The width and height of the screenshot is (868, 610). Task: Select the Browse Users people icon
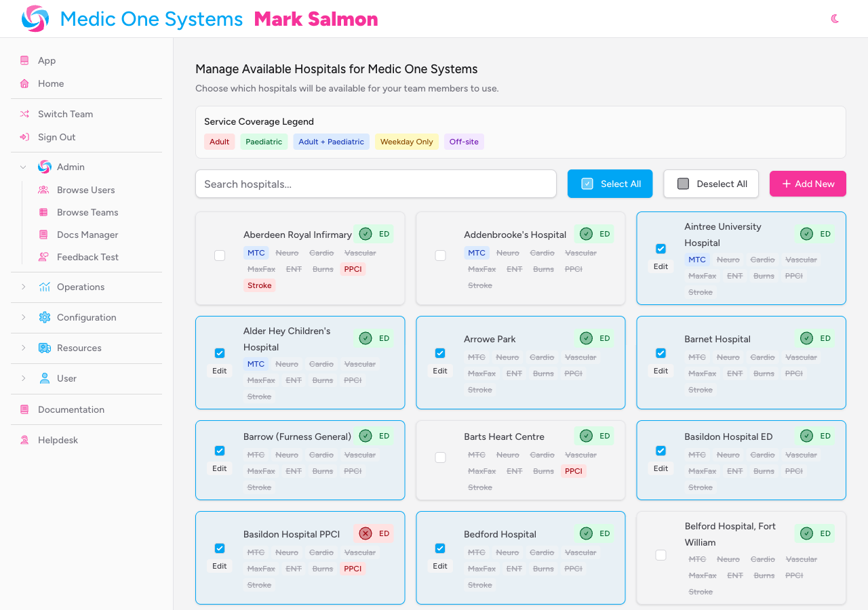[44, 190]
